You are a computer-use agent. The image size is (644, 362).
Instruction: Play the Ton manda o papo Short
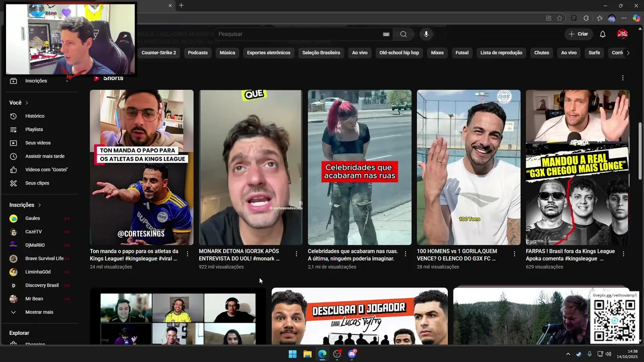[x=141, y=167]
